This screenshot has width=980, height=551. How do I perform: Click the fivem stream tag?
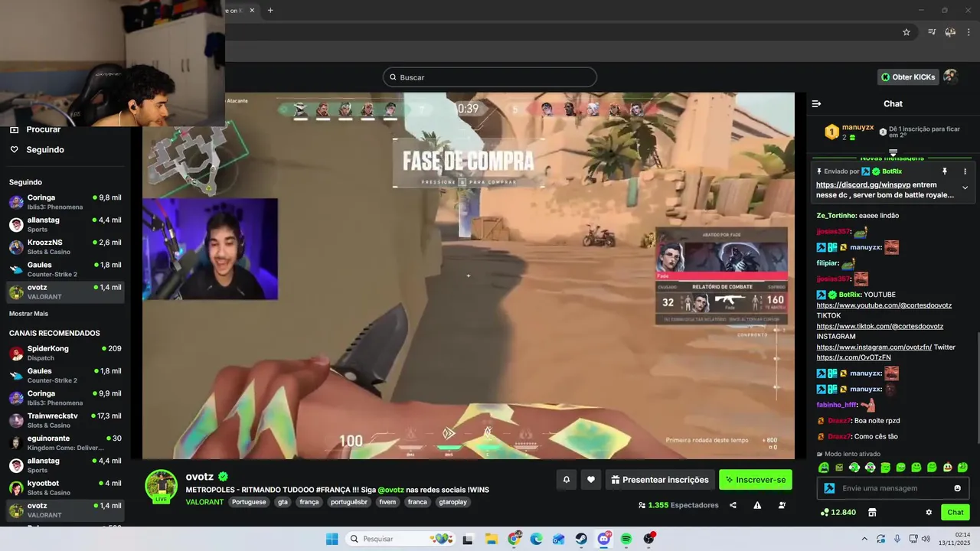(x=387, y=502)
